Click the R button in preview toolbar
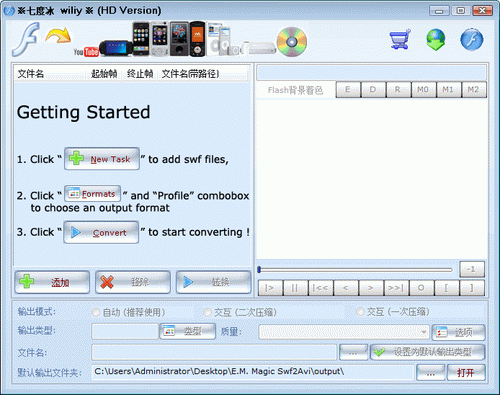Image resolution: width=500 pixels, height=395 pixels. [x=398, y=89]
